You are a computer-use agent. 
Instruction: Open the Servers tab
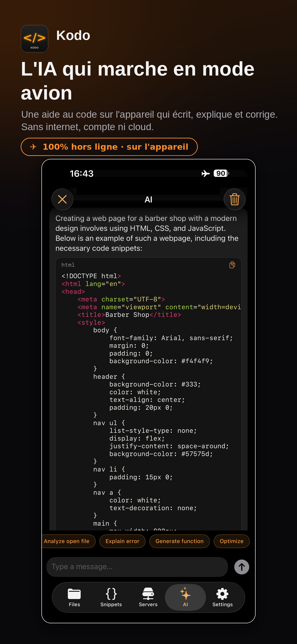pyautogui.click(x=148, y=597)
